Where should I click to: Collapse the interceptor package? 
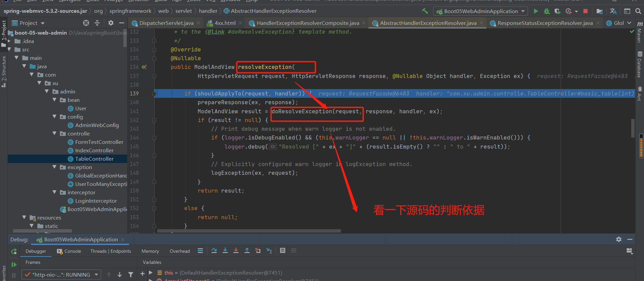point(54,192)
